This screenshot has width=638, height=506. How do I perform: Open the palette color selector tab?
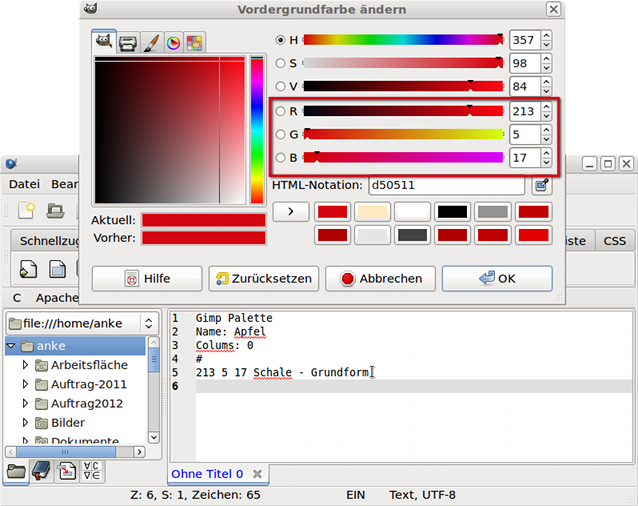pyautogui.click(x=194, y=43)
